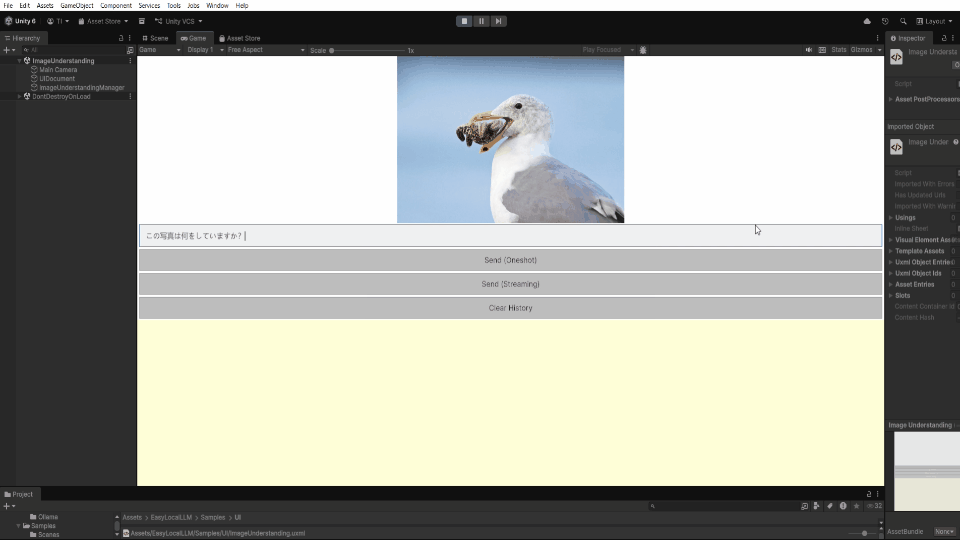Image resolution: width=960 pixels, height=540 pixels.
Task: Expand the Template Assets section
Action: coord(891,251)
